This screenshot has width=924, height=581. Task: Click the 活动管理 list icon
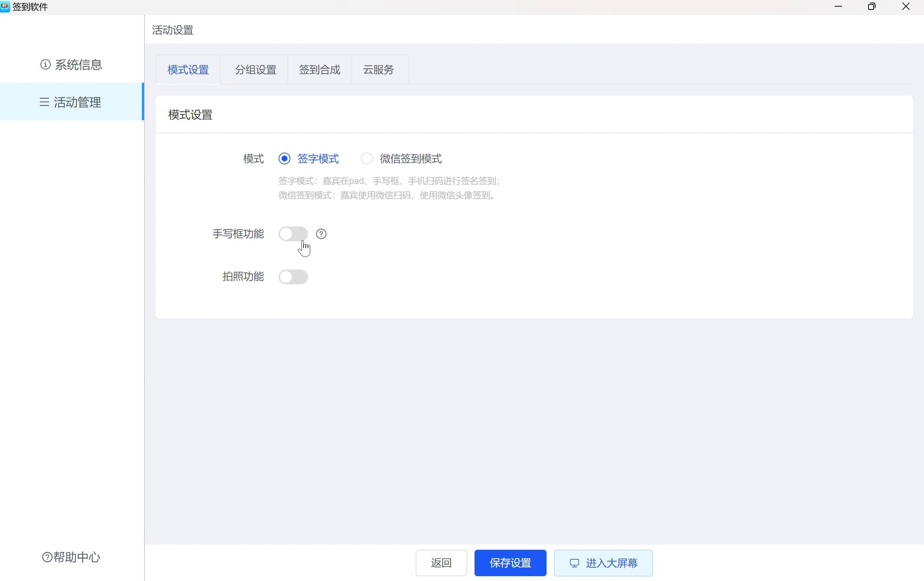(x=44, y=102)
